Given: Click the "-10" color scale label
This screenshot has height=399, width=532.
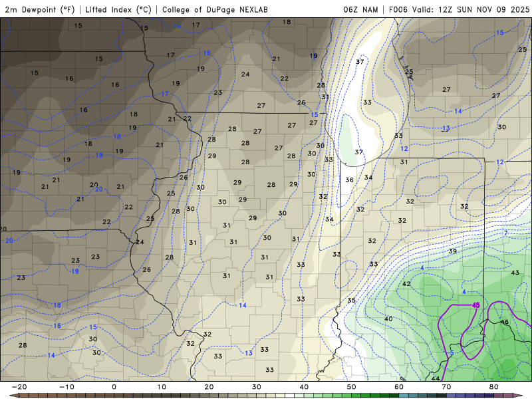Looking at the screenshot, I should click(66, 387).
